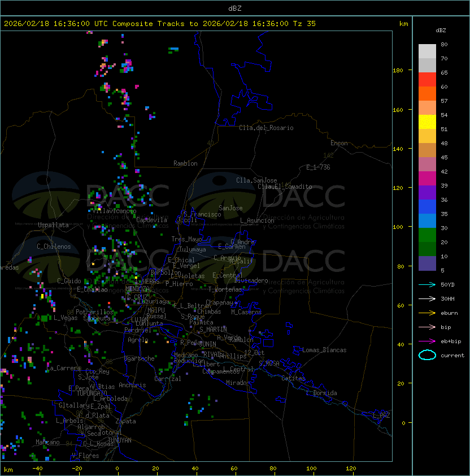Click the 'La_Carrera' map label
Image resolution: width=470 pixels, height=476 pixels.
pyautogui.click(x=64, y=368)
